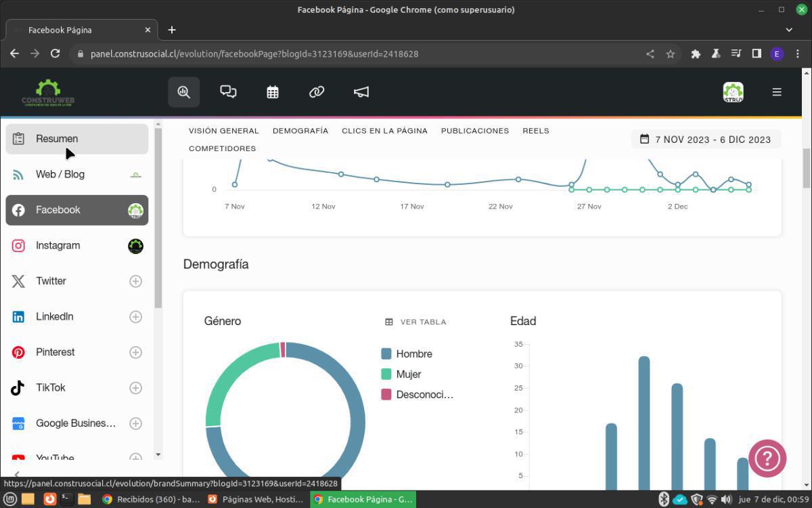812x508 pixels.
Task: Open the analytics magnifier icon in top bar
Action: coord(183,92)
